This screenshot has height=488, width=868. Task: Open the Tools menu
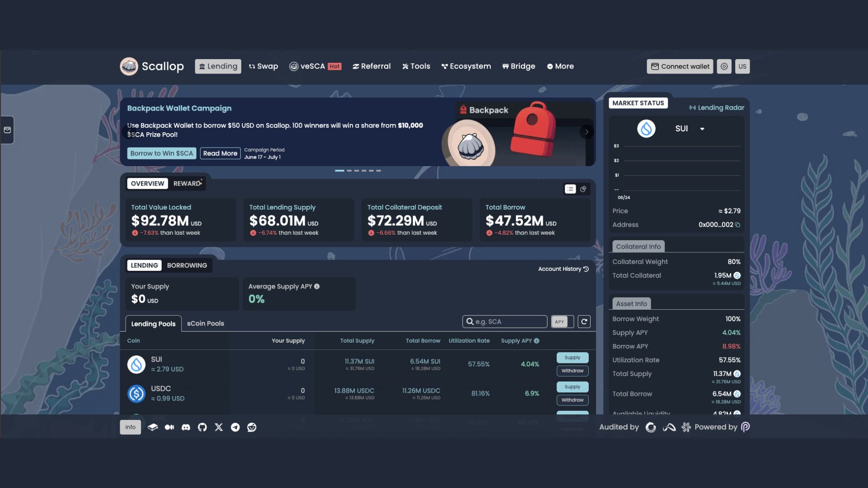pos(416,66)
